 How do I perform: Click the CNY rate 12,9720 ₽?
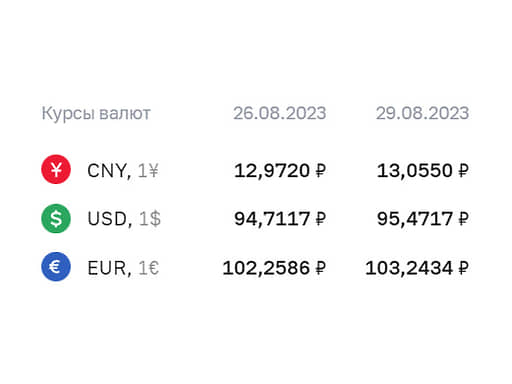coord(280,171)
